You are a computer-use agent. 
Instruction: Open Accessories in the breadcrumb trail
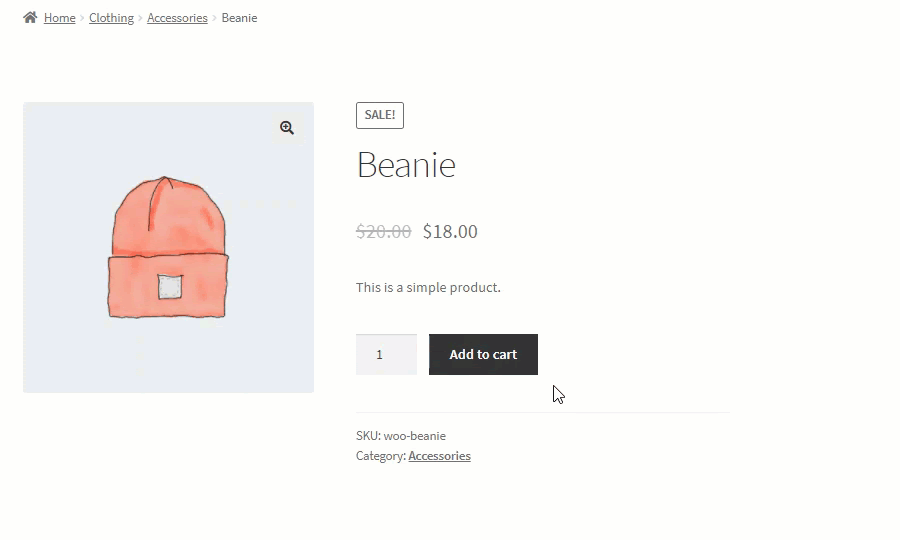tap(177, 18)
